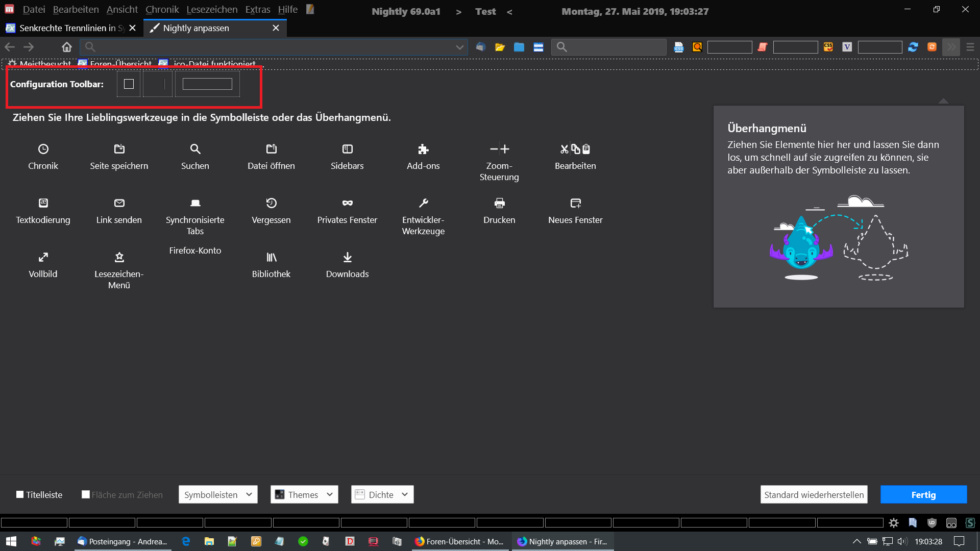Viewport: 980px width, 551px height.
Task: Click Standard wiederherstellen button
Action: click(x=814, y=494)
